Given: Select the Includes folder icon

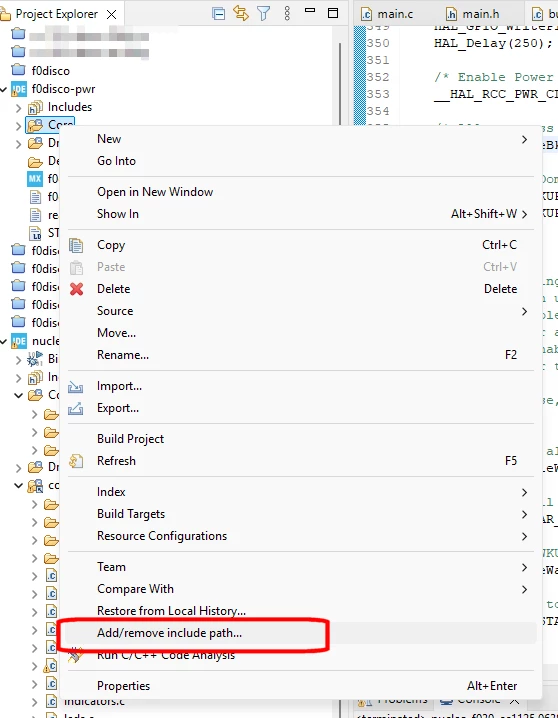Looking at the screenshot, I should tap(35, 108).
